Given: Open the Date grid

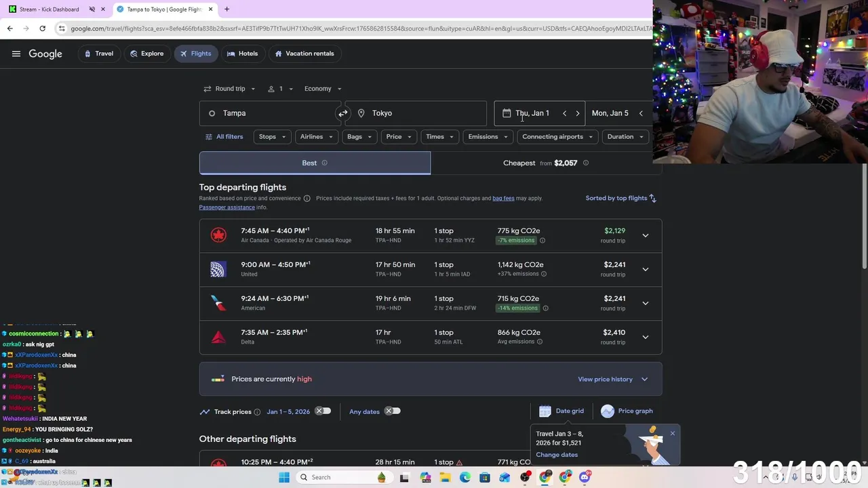Looking at the screenshot, I should click(x=561, y=411).
